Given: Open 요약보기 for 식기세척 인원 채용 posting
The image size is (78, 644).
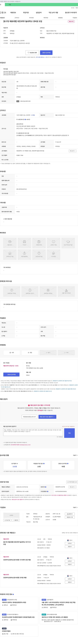Looking at the screenshot, I should point(70,561).
